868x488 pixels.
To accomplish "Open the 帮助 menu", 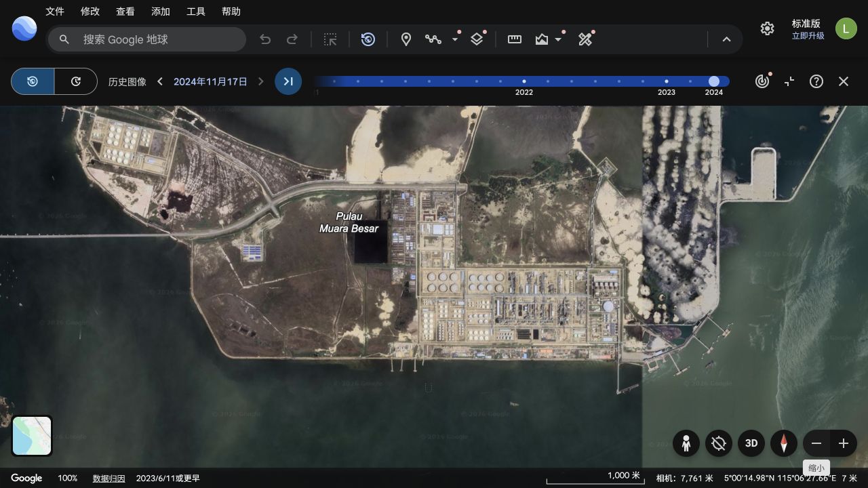I will (231, 12).
